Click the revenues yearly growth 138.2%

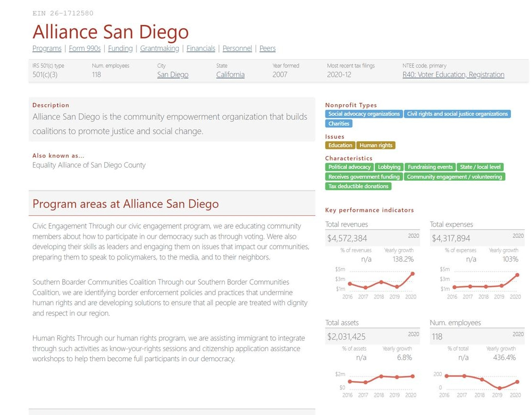tap(403, 259)
